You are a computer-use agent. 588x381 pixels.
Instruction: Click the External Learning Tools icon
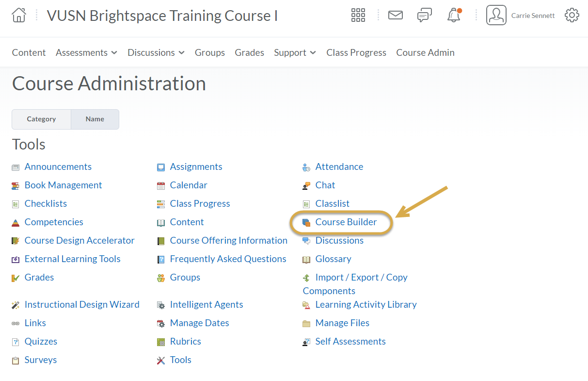click(16, 260)
